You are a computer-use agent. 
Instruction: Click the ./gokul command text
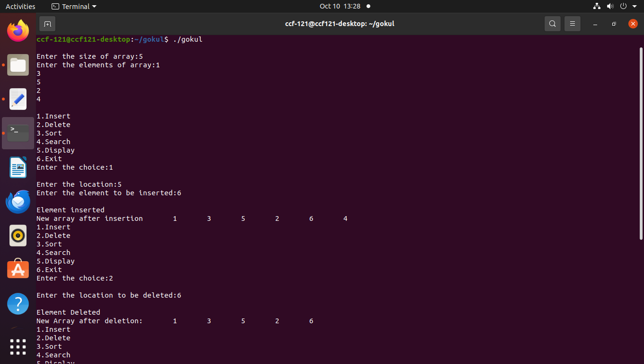pos(188,39)
